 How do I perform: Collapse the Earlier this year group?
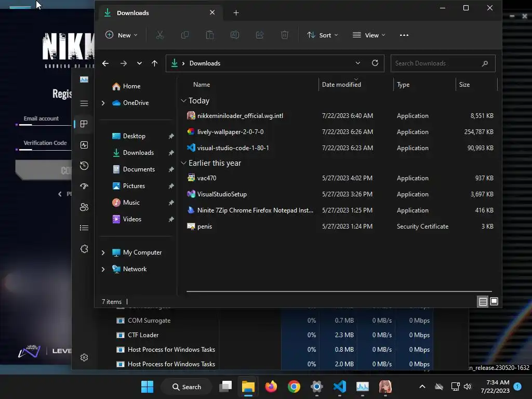click(x=183, y=163)
